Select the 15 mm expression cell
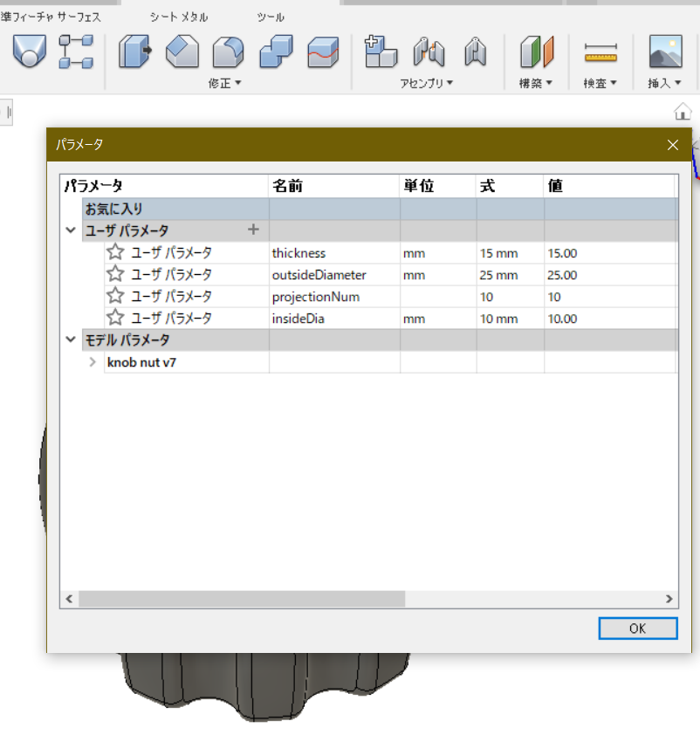Viewport: 700px width, 735px height. click(x=511, y=253)
